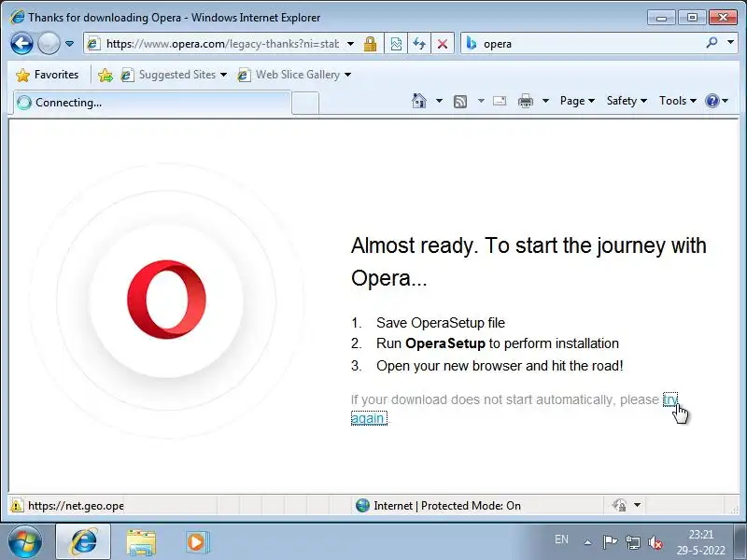Click the muted volume tray icon

pyautogui.click(x=655, y=542)
